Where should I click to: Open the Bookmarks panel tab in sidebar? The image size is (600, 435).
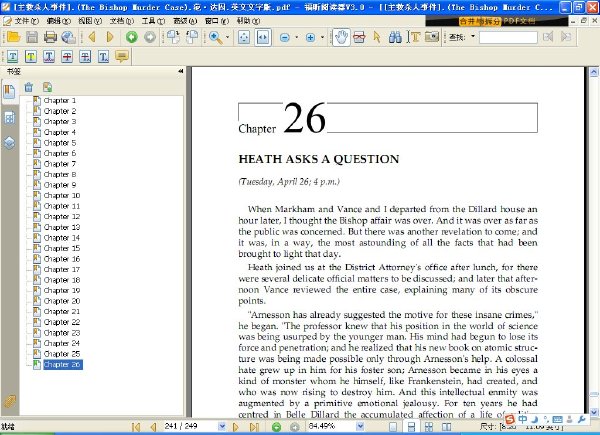(9, 92)
